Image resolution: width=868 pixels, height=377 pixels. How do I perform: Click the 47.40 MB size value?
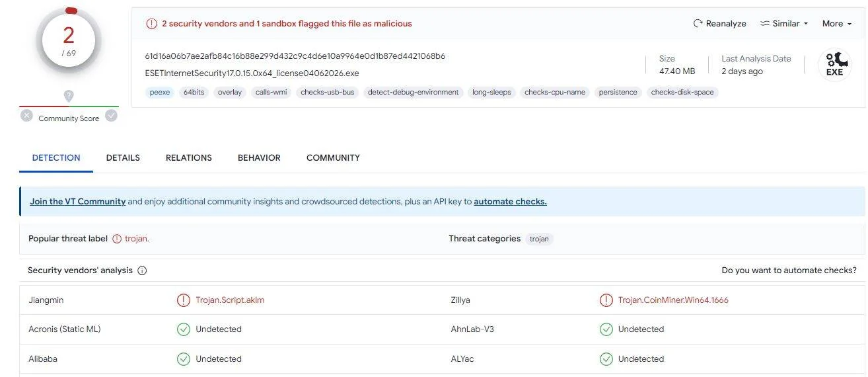[677, 71]
